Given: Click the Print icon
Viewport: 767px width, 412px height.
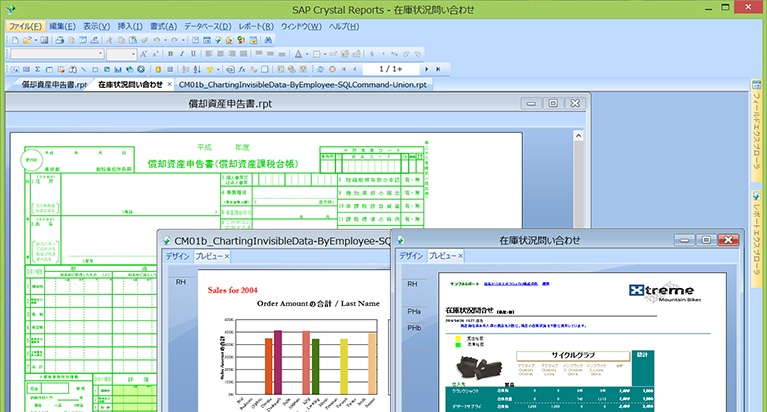Looking at the screenshot, I should tap(60, 40).
